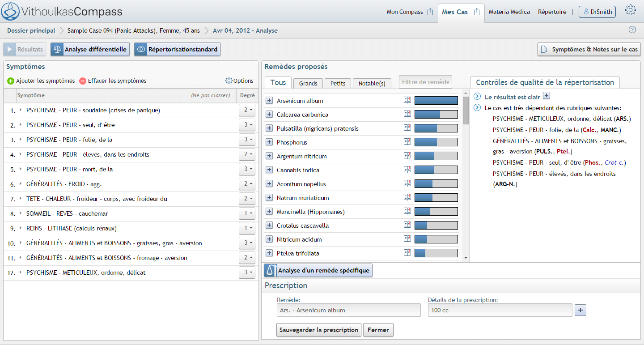The width and height of the screenshot is (644, 345).
Task: Open degree dropdown for 'PEUR - seul, d' être'
Action: pyautogui.click(x=247, y=125)
